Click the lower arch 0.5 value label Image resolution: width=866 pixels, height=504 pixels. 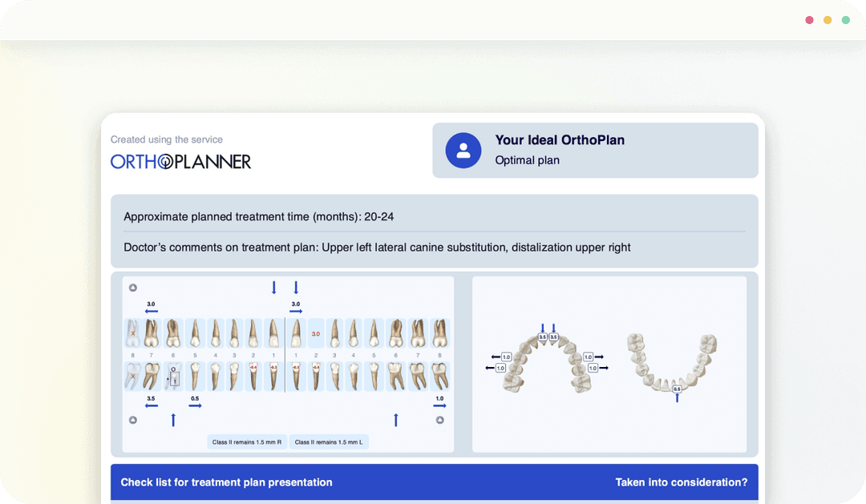pyautogui.click(x=677, y=389)
